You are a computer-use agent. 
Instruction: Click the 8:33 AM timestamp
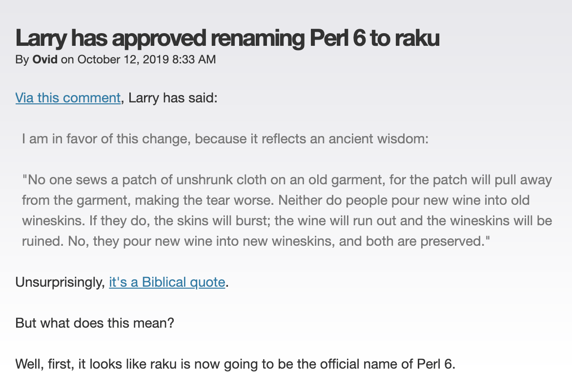194,59
